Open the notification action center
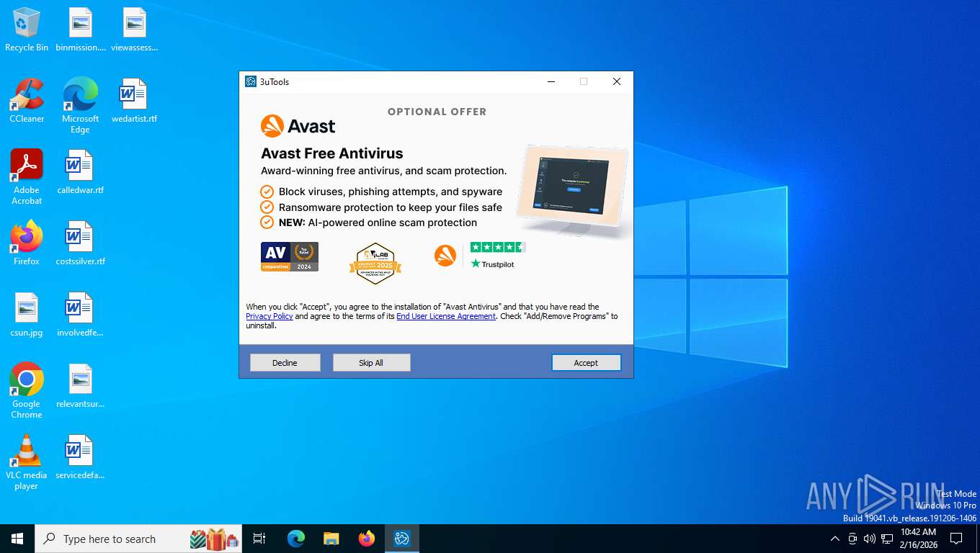Viewport: 980px width, 553px height. click(956, 539)
